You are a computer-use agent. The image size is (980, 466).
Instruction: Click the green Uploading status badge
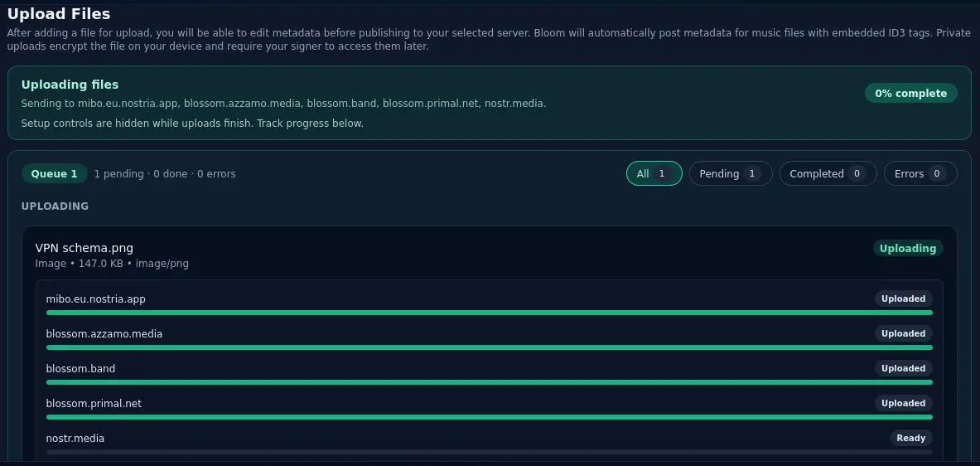click(x=907, y=248)
